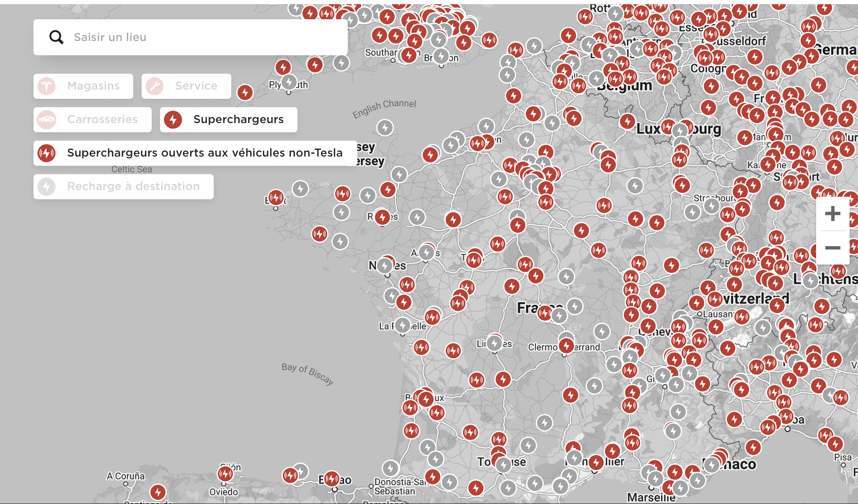The height and width of the screenshot is (504, 858).
Task: Click the magnifying glass search icon
Action: pyautogui.click(x=57, y=37)
